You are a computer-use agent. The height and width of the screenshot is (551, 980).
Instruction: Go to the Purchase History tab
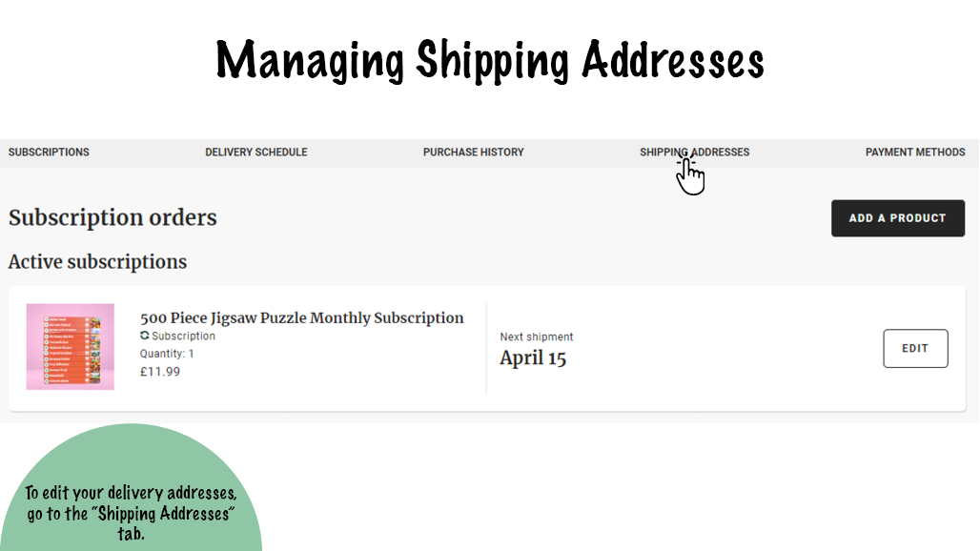coord(474,153)
